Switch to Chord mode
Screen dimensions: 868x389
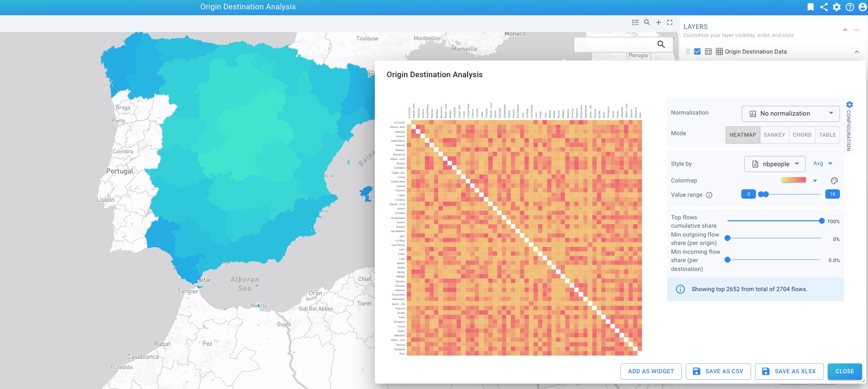click(x=802, y=135)
